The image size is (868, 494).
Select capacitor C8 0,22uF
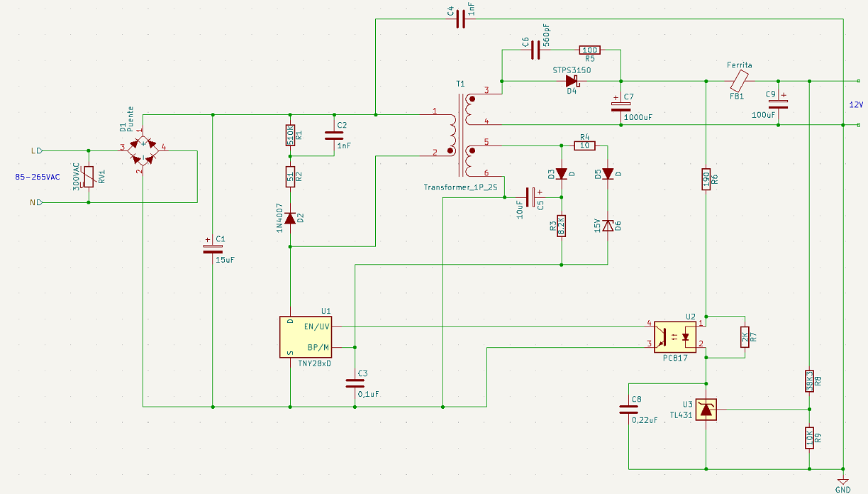(628, 410)
